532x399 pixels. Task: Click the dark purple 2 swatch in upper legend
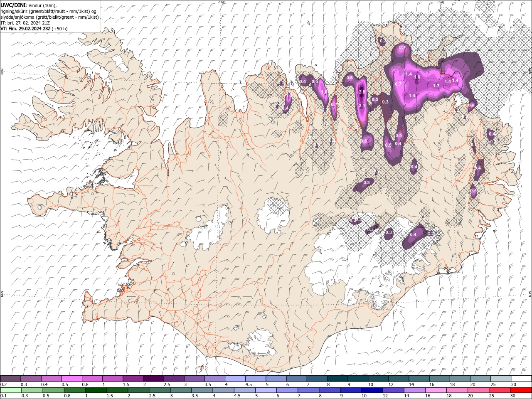153,379
